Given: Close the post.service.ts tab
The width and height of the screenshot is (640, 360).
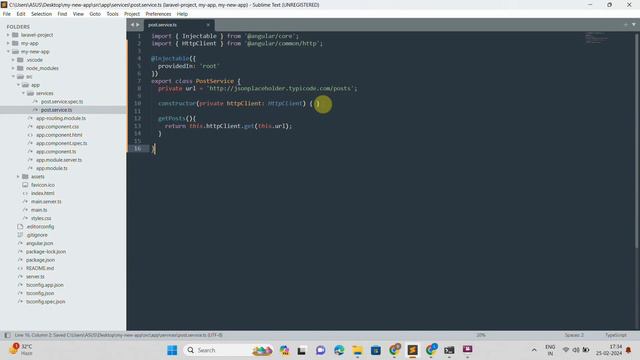Looking at the screenshot, I should click(x=208, y=25).
